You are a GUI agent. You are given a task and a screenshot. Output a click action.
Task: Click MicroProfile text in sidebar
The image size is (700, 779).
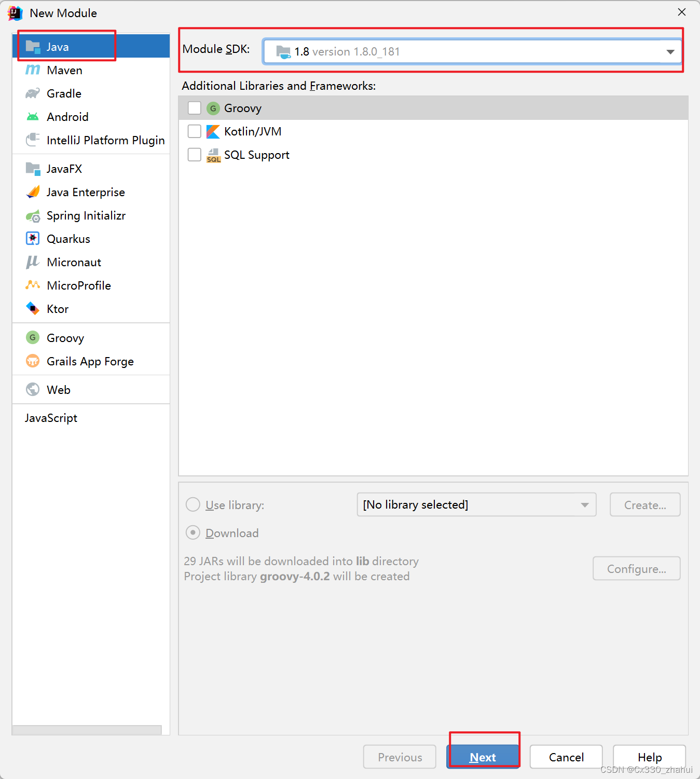(x=79, y=285)
